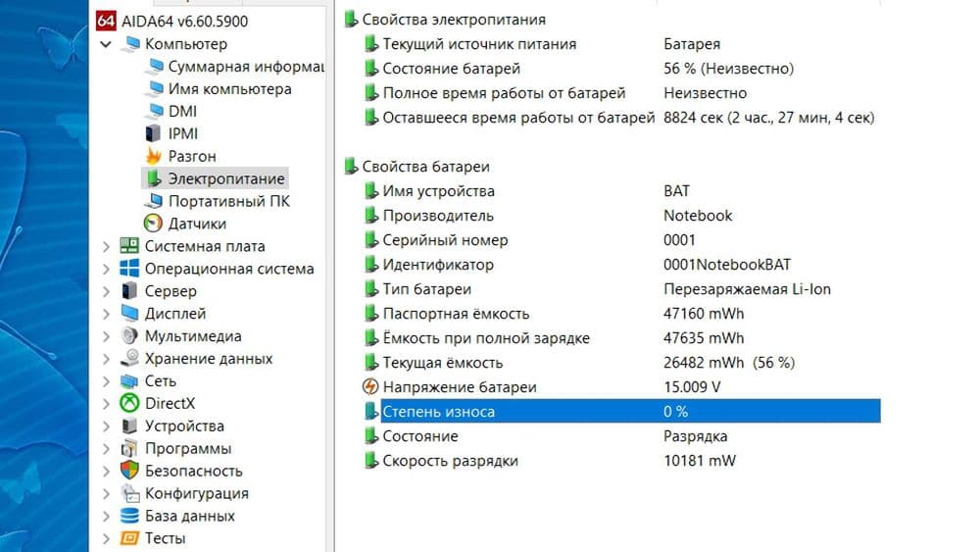Screen dimensions: 980x552
Task: Click the Конфигурация icon
Action: point(130,493)
